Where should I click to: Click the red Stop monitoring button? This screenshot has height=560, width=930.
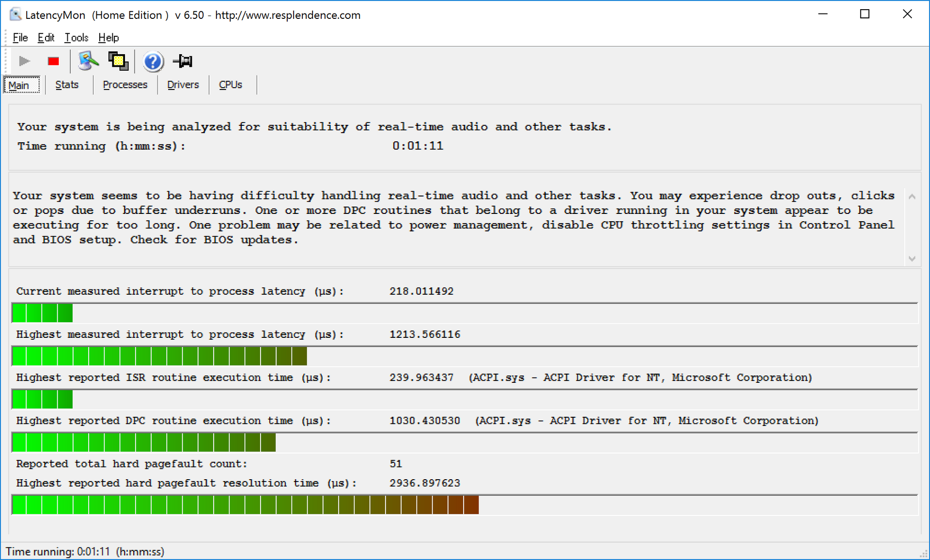(53, 61)
